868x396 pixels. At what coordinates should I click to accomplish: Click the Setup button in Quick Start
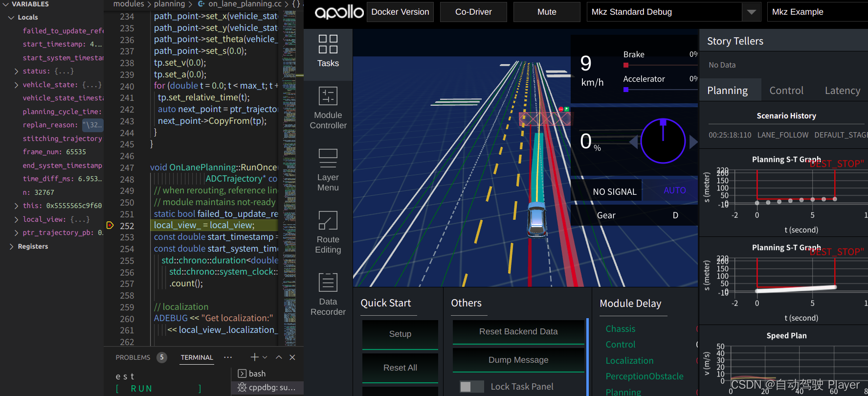point(400,334)
